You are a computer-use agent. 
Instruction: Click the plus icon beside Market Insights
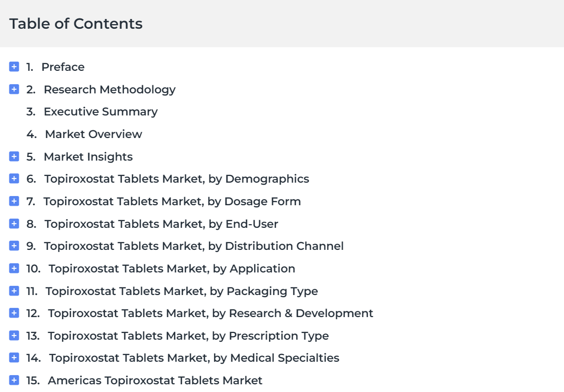[x=14, y=156]
